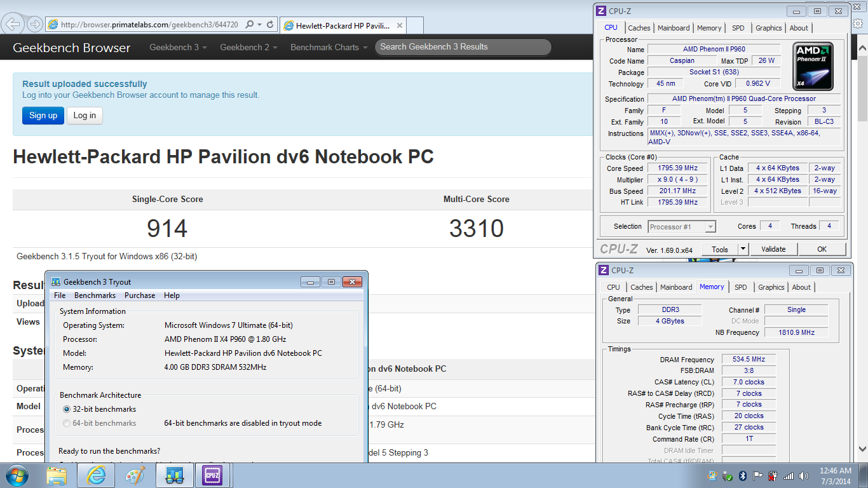Select the 32-bit benchmarks radio button

coord(67,409)
